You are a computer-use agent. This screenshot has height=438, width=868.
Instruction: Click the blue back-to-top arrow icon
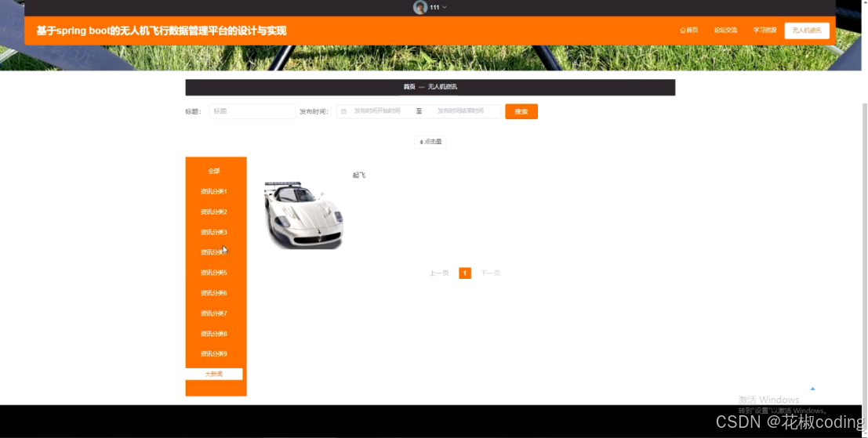[x=812, y=389]
